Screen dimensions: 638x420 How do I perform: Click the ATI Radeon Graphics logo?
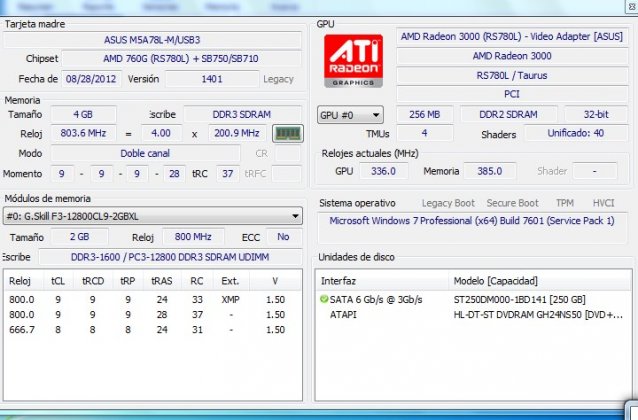[x=353, y=61]
